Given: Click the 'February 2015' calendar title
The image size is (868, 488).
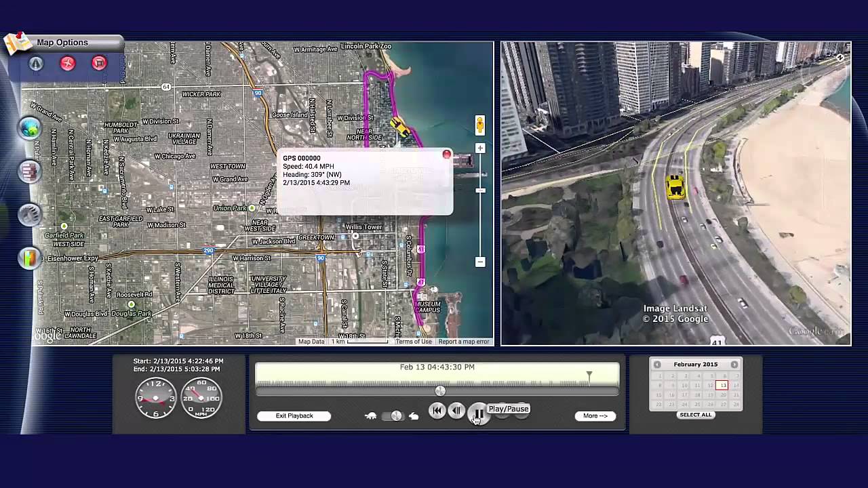Looking at the screenshot, I should coord(696,365).
